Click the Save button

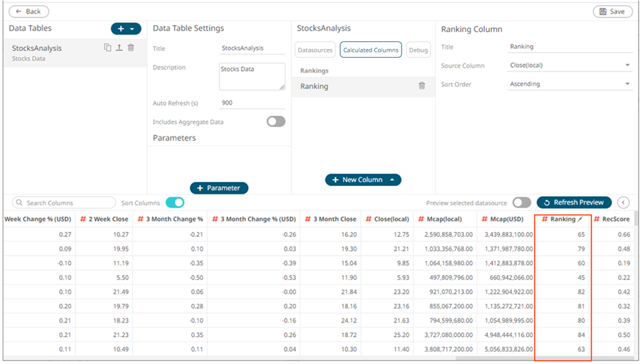[x=612, y=12]
